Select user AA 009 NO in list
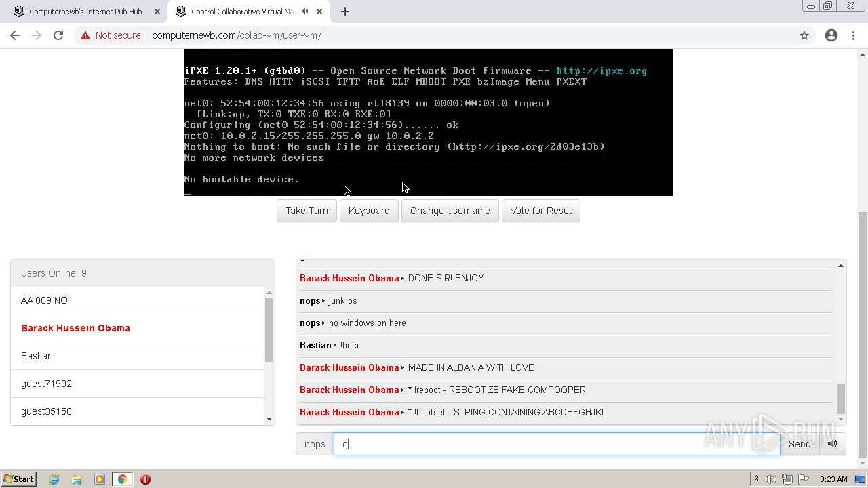 [137, 300]
